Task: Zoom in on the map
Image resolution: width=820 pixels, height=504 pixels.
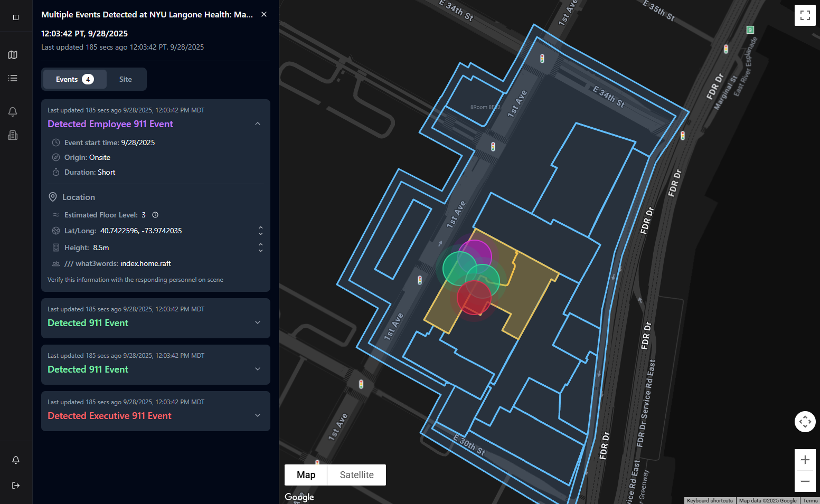Action: (x=805, y=460)
